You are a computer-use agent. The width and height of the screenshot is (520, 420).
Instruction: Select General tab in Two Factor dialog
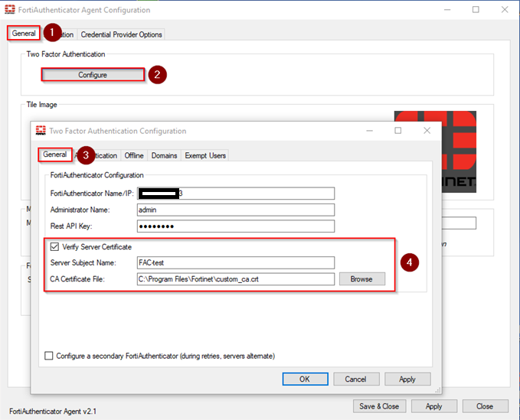point(54,155)
